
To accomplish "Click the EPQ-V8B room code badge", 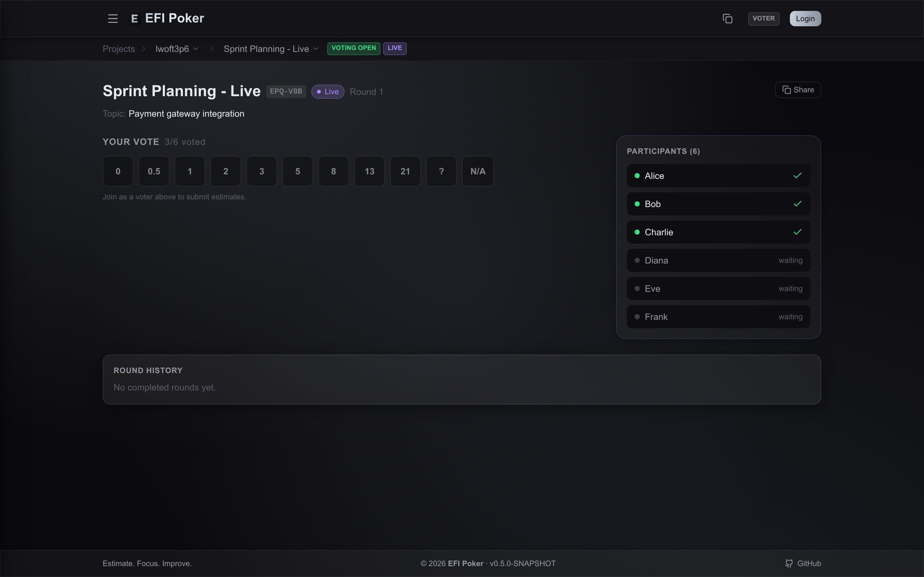I will (x=286, y=91).
